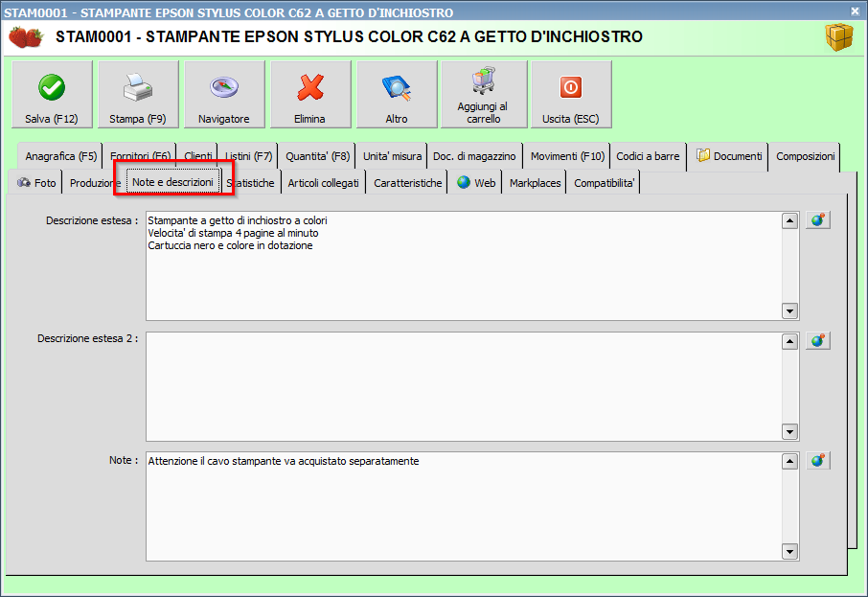This screenshot has height=597, width=868.
Task: Open the Codici a barre tab
Action: pyautogui.click(x=648, y=157)
